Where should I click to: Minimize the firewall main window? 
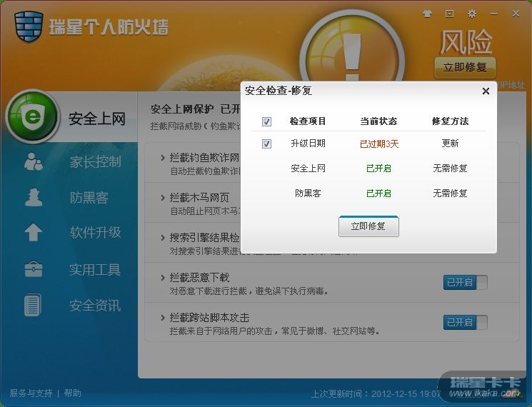coord(493,14)
